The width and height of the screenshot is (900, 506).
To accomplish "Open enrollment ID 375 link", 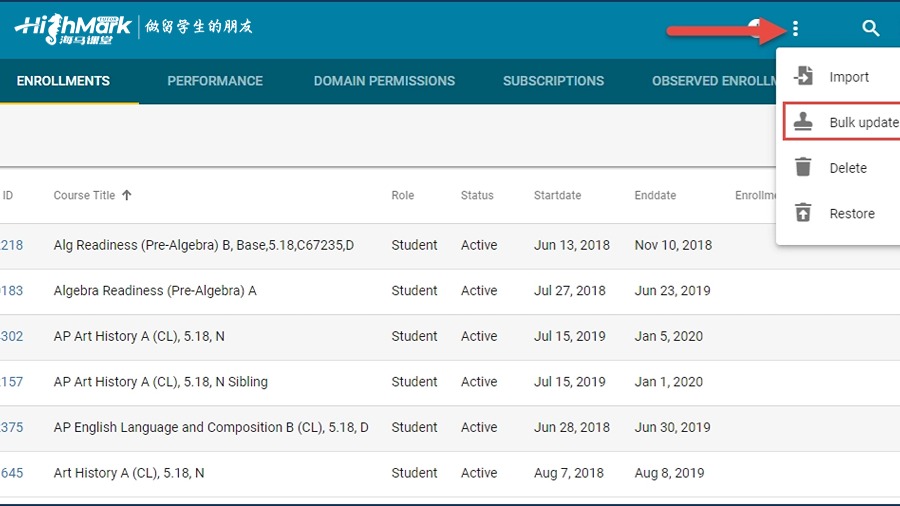I will [12, 427].
